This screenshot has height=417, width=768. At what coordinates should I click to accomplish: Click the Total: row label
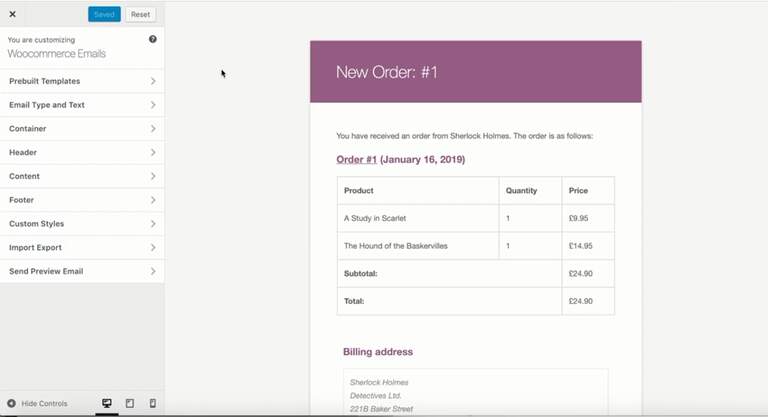click(x=354, y=301)
